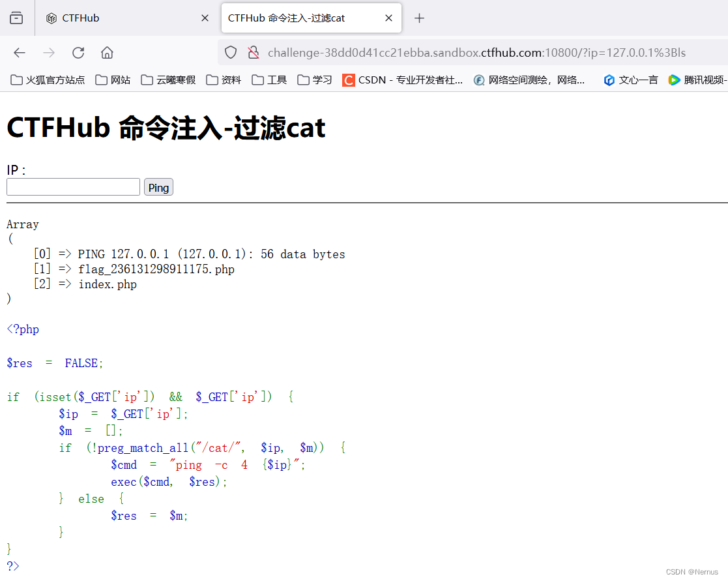Go back to previous page

coord(20,53)
